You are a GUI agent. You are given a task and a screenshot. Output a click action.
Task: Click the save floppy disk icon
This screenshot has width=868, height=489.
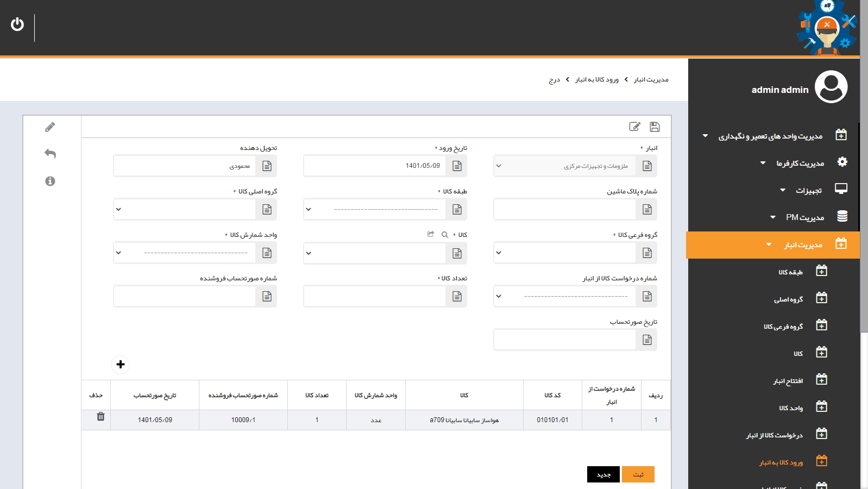coord(655,127)
